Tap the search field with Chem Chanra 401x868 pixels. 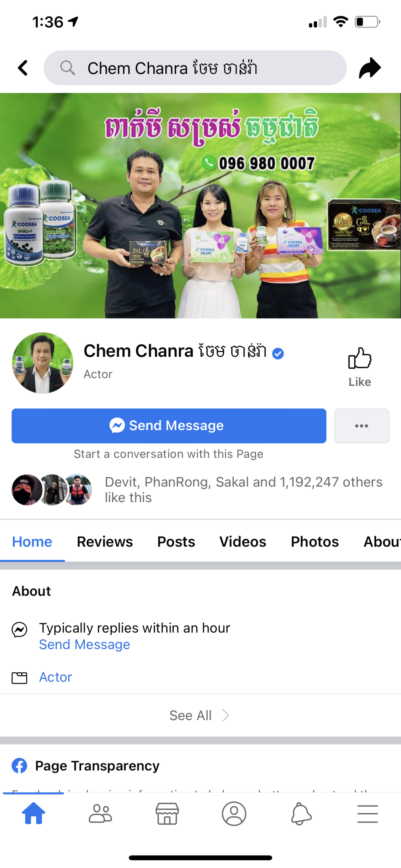[195, 68]
